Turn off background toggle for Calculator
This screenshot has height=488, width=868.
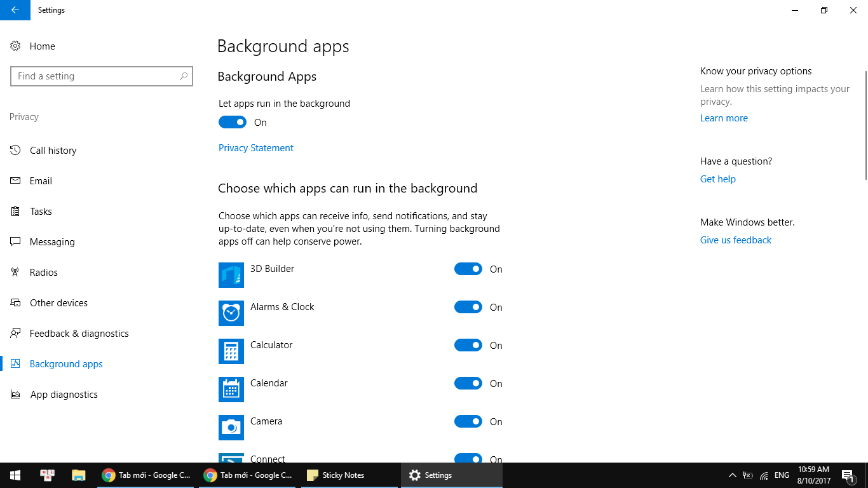pyautogui.click(x=468, y=345)
